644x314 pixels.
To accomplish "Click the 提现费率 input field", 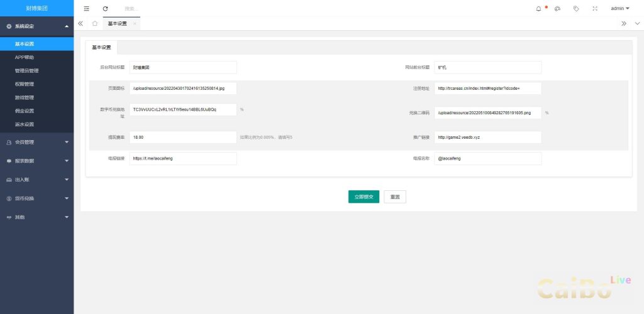I will [183, 137].
